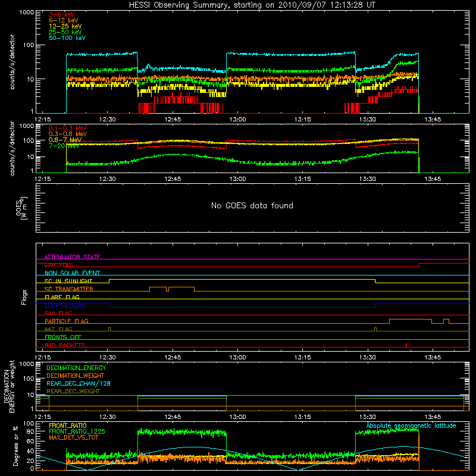Click the 1000 y-axis label of top plot
Image resolution: width=476 pixels, height=476 pixels.
(x=26, y=12)
